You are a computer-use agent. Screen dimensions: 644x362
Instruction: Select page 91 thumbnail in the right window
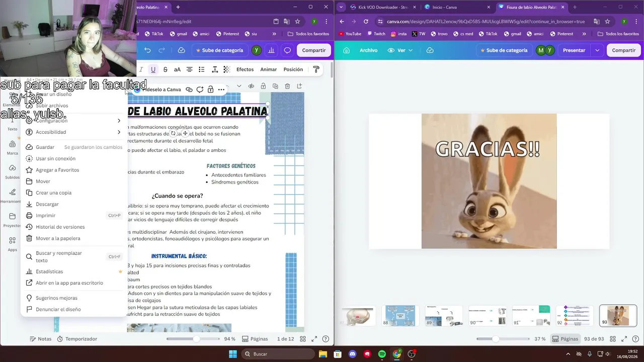(531, 316)
